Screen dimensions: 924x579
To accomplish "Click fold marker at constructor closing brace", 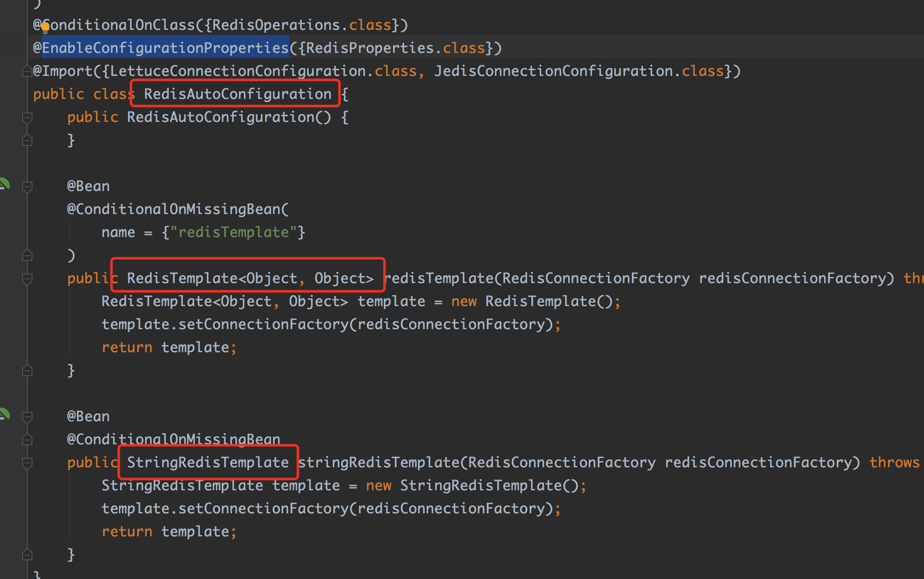I will tap(27, 140).
